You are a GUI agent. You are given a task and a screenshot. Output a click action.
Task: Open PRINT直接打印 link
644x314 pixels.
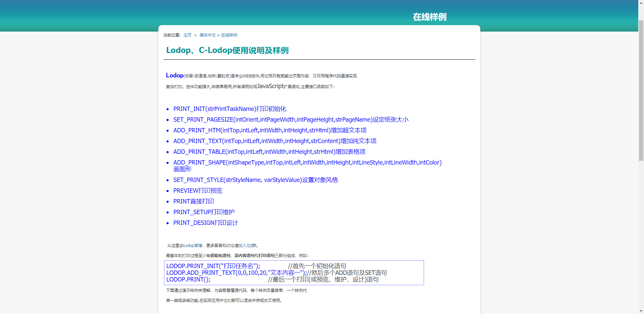point(194,201)
